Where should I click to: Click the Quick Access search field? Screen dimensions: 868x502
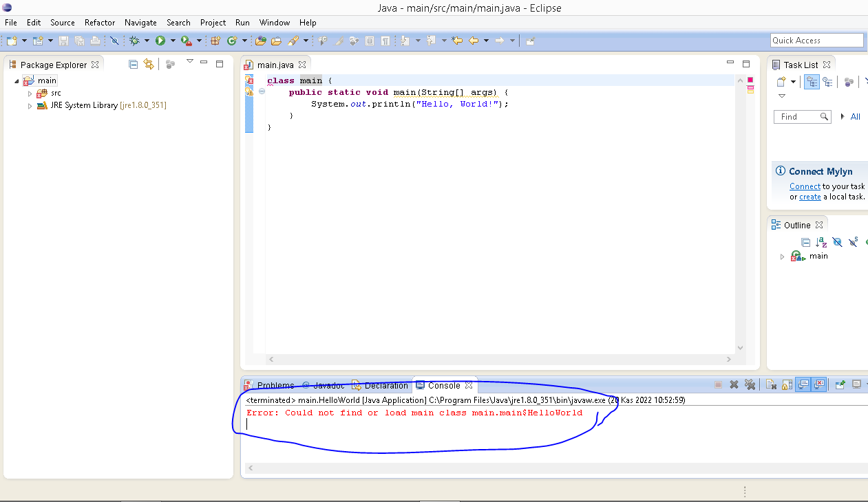pos(816,41)
